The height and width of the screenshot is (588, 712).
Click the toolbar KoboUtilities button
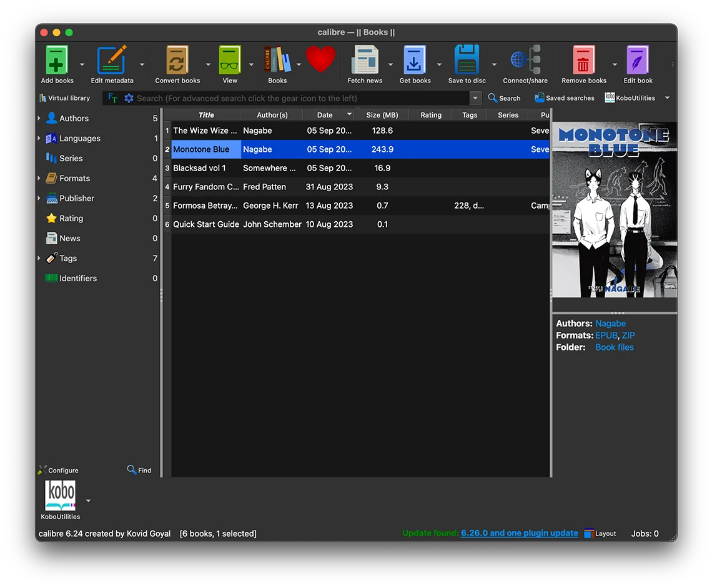pyautogui.click(x=630, y=98)
